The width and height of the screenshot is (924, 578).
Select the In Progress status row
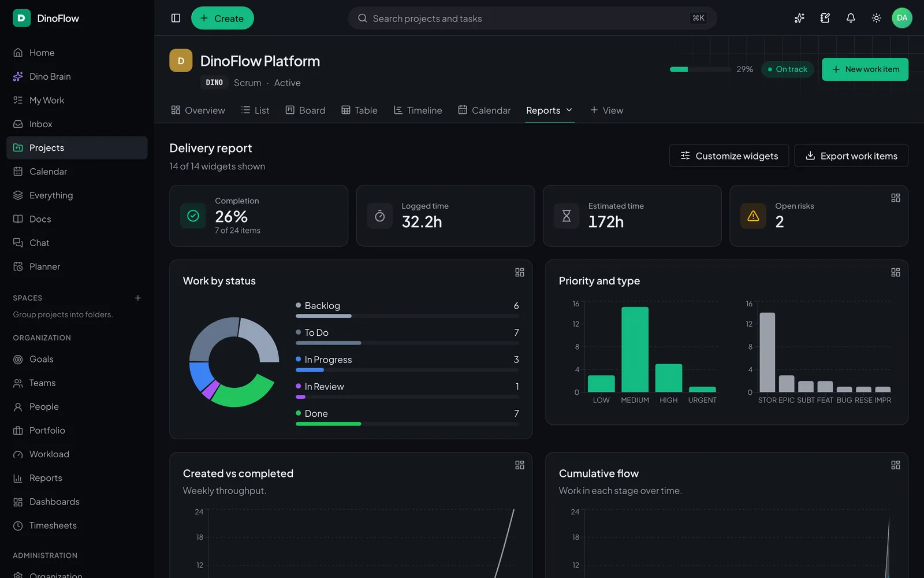407,363
